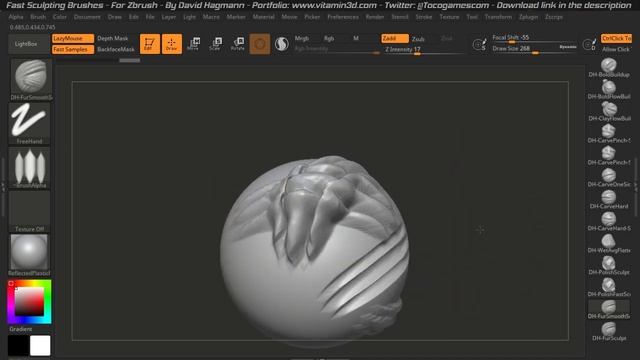
Task: Select the DH-BoldBuildup brush
Action: tap(609, 68)
